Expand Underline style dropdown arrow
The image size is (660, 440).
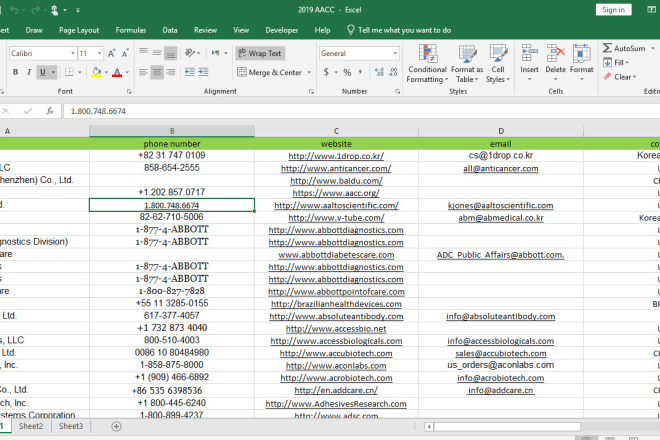(x=53, y=72)
